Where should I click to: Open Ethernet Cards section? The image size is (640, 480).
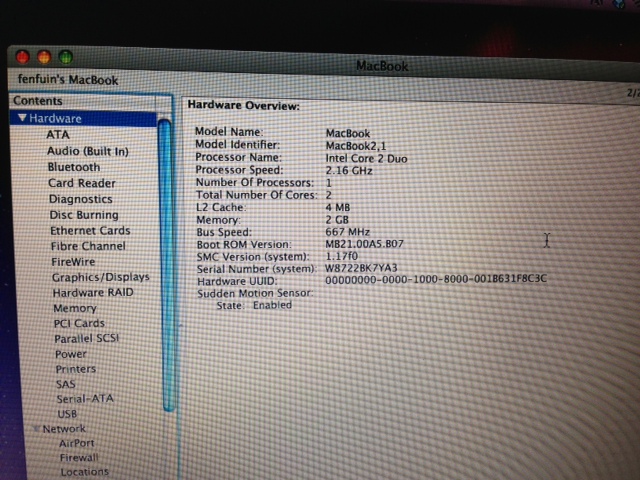tap(90, 231)
